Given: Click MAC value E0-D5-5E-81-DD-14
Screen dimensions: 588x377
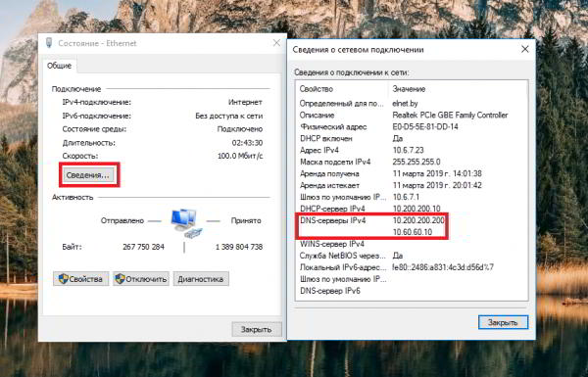Looking at the screenshot, I should click(x=425, y=126).
